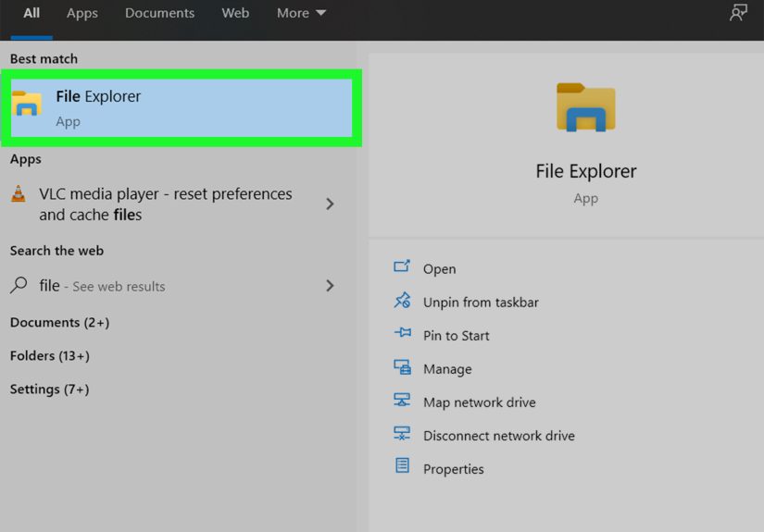Screen dimensions: 764x532
Task: Click the feedback icon in top bar
Action: coord(738,13)
